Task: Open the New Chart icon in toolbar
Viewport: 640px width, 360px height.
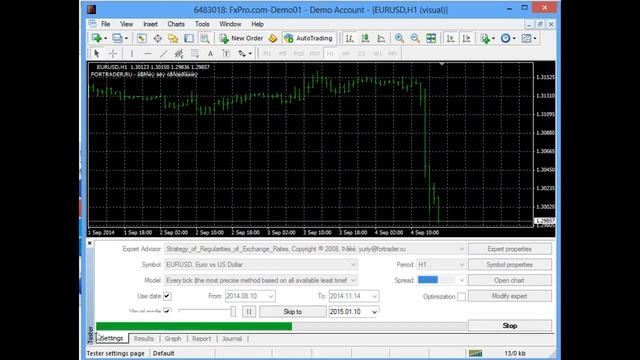Action: coord(97,38)
